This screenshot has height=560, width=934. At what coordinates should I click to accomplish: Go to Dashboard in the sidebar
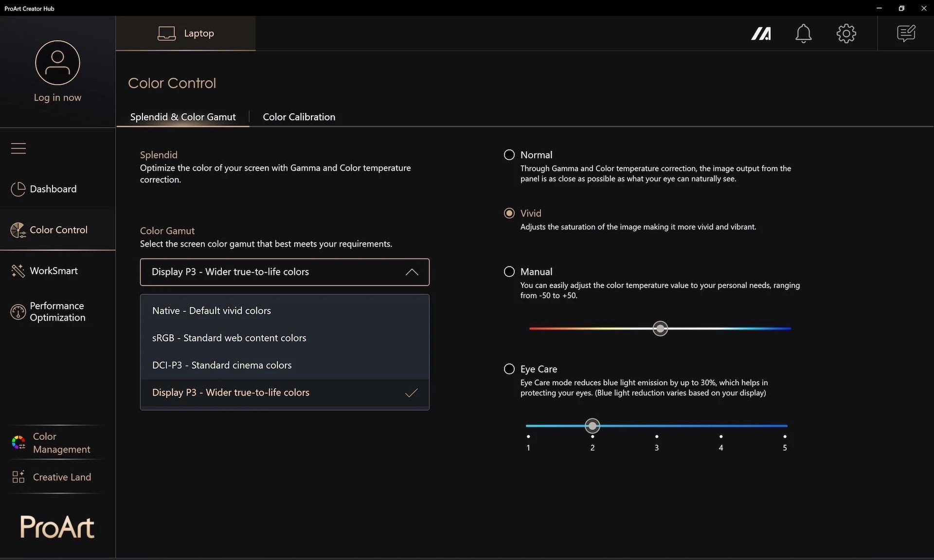53,189
